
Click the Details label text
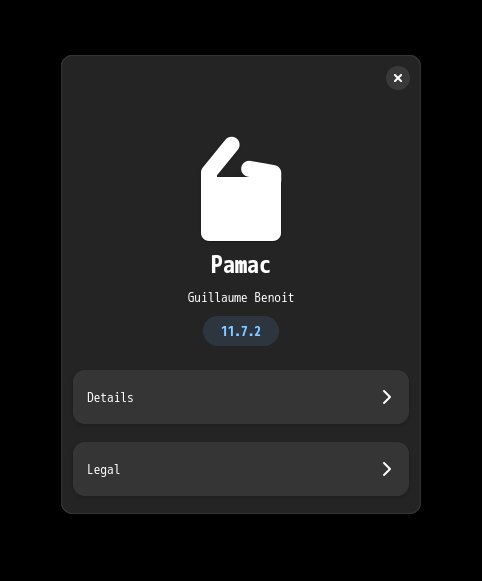(x=110, y=397)
